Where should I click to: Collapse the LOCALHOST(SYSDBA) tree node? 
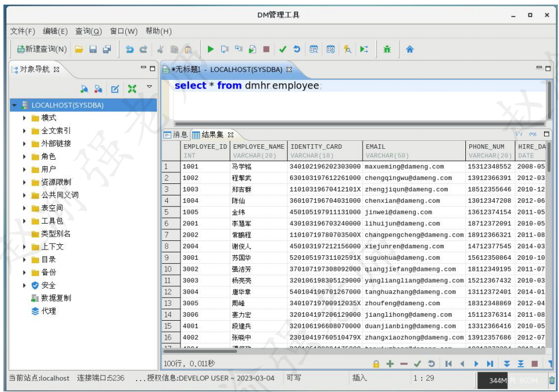[x=14, y=105]
